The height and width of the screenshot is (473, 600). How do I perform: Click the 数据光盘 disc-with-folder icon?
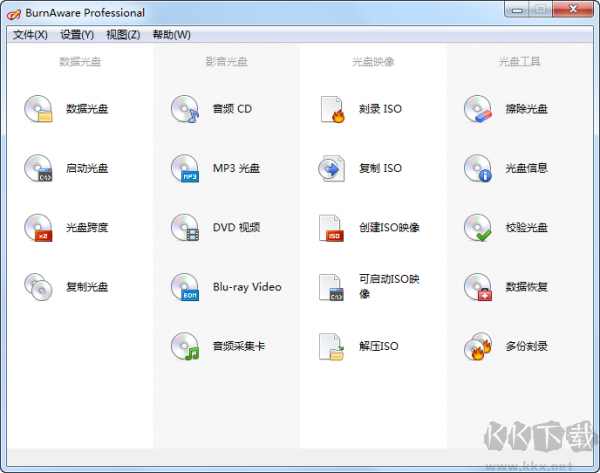pos(38,109)
